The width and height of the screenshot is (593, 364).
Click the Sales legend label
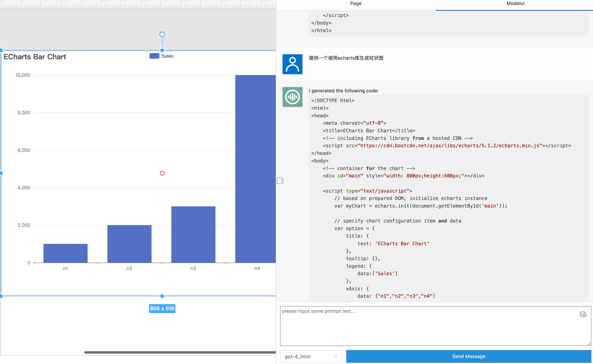click(167, 56)
